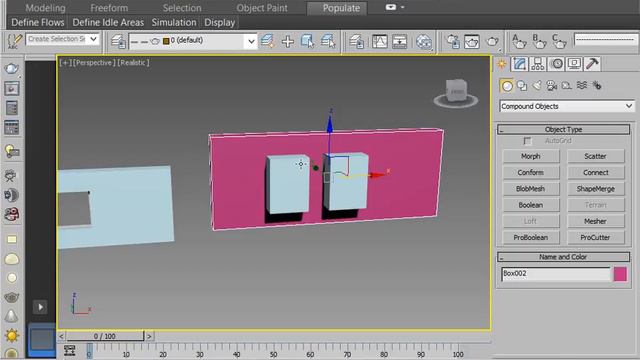This screenshot has height=360, width=640.
Task: Open the [Perspective] viewport view menu
Action: 94,63
